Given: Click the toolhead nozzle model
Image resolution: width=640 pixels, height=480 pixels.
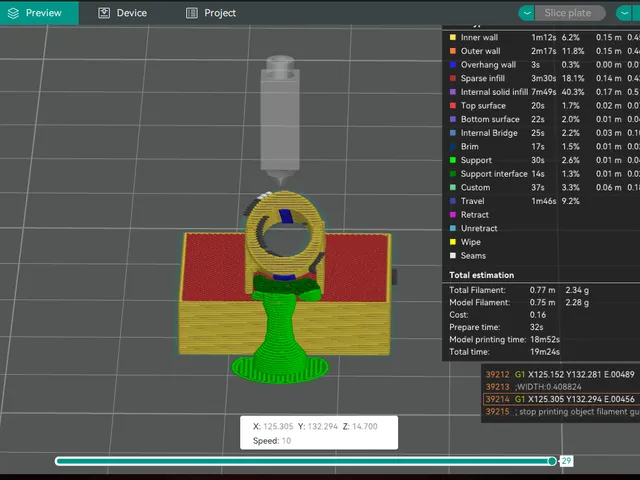Looking at the screenshot, I should [x=280, y=121].
